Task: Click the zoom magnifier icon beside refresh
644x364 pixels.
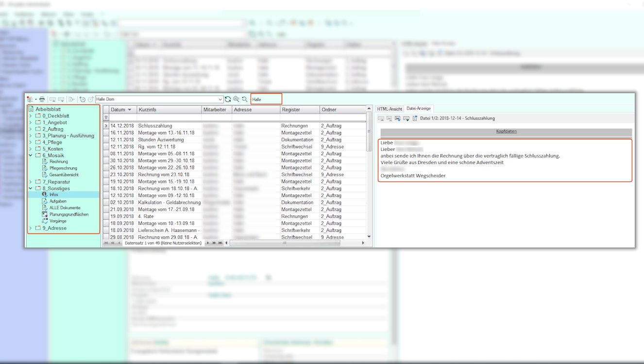Action: click(x=236, y=99)
